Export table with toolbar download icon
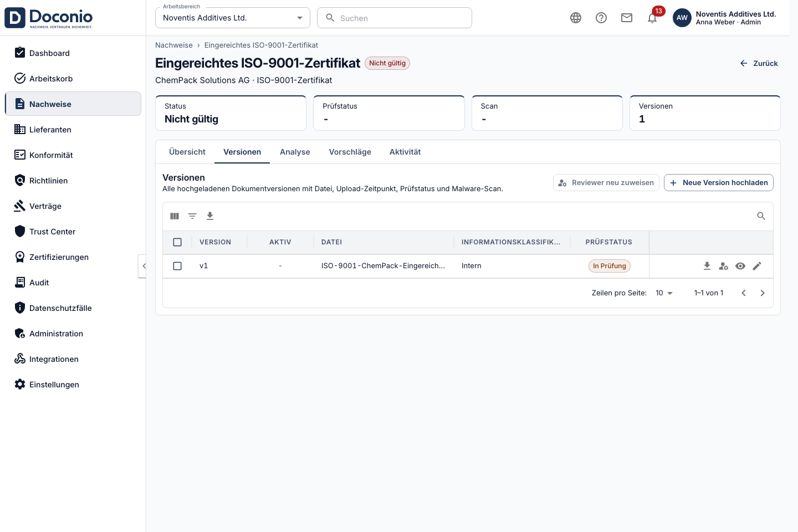The width and height of the screenshot is (798, 532). 210,216
